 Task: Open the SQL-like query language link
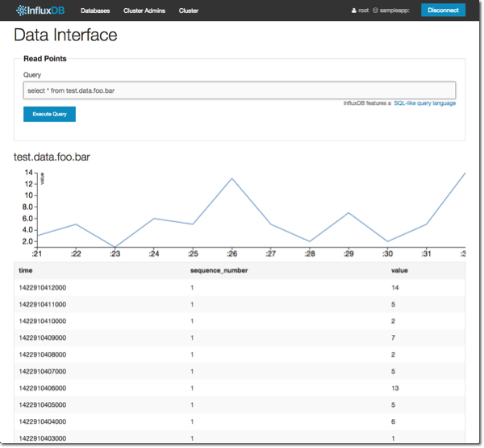point(424,103)
